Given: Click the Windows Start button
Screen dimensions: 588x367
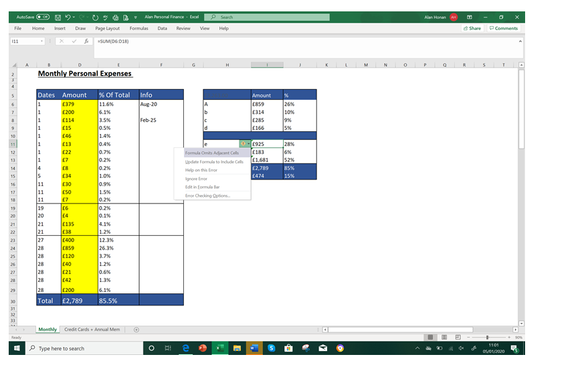Looking at the screenshot, I should tap(17, 348).
